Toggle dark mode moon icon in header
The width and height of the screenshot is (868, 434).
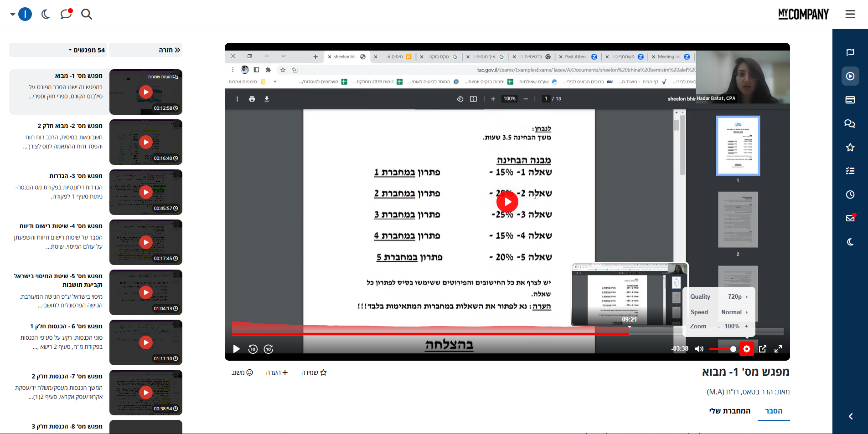tap(46, 14)
